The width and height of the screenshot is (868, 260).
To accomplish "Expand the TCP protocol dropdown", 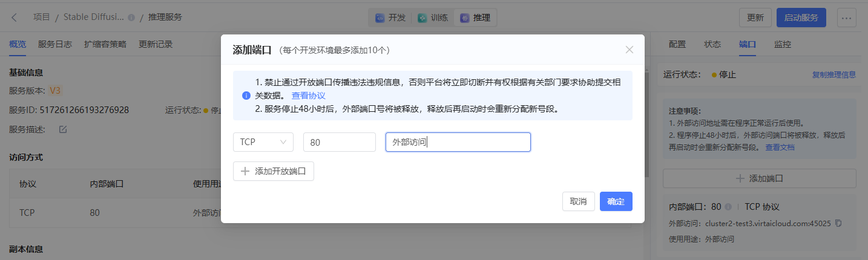I will [x=263, y=142].
